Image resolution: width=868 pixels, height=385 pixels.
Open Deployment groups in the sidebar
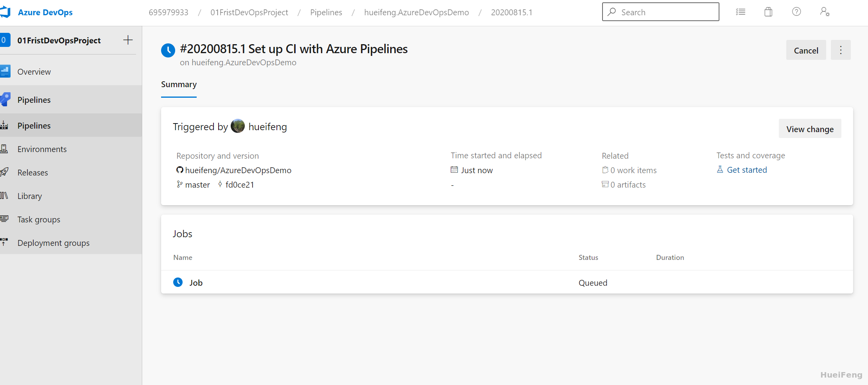[x=71, y=243]
